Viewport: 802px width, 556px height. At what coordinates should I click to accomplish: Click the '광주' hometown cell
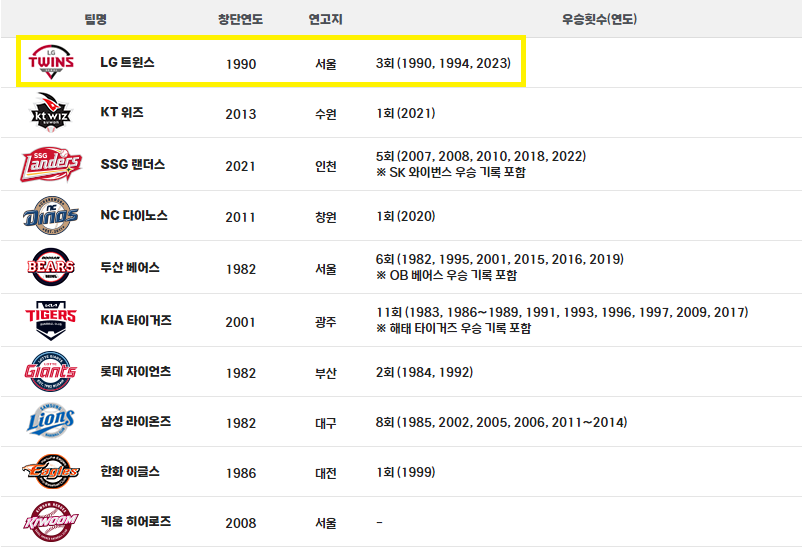(x=325, y=322)
